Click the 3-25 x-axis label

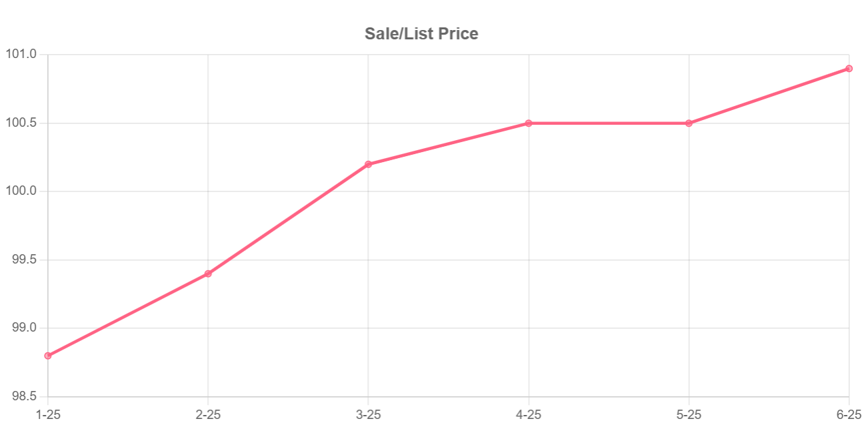point(369,415)
